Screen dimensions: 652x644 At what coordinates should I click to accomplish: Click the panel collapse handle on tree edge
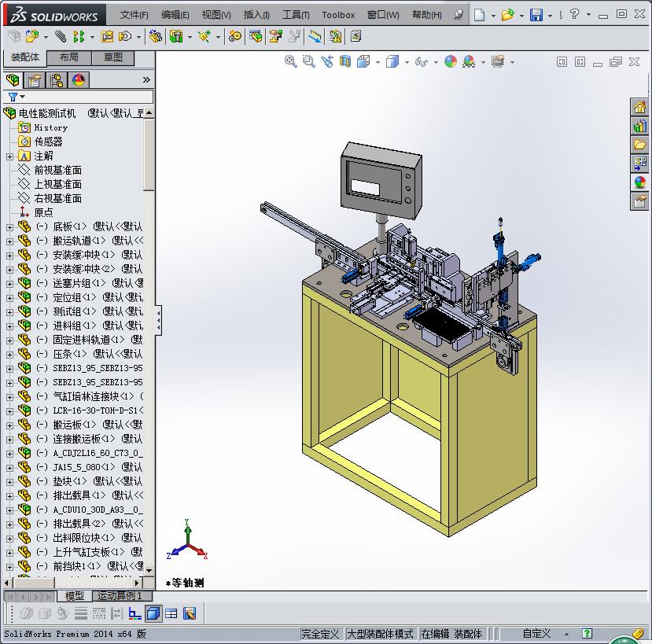[158, 320]
